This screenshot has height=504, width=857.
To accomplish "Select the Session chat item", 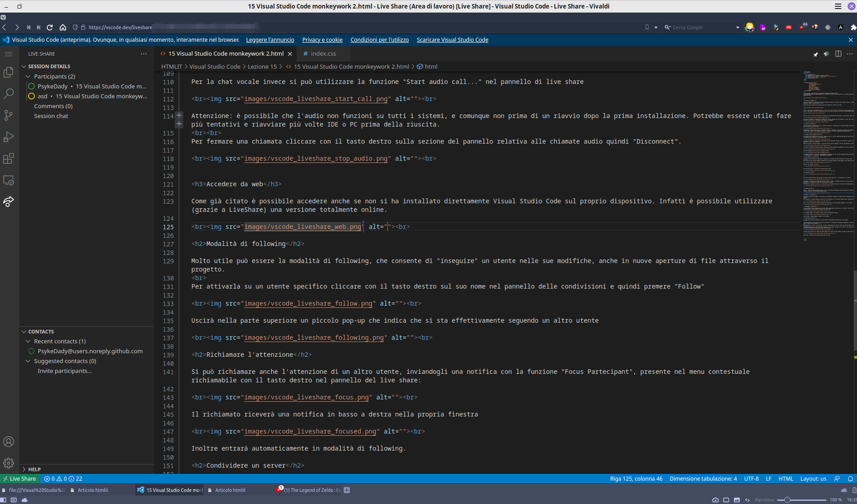I will 51,116.
